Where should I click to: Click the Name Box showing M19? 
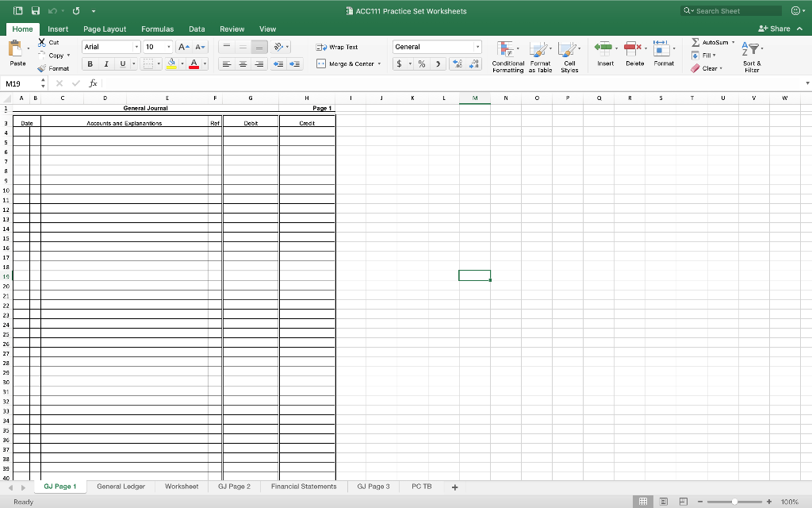(x=21, y=83)
